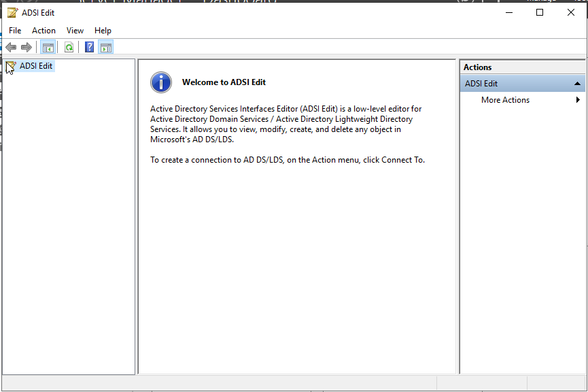Open Help via the question mark icon
This screenshot has width=588, height=392.
pyautogui.click(x=89, y=48)
